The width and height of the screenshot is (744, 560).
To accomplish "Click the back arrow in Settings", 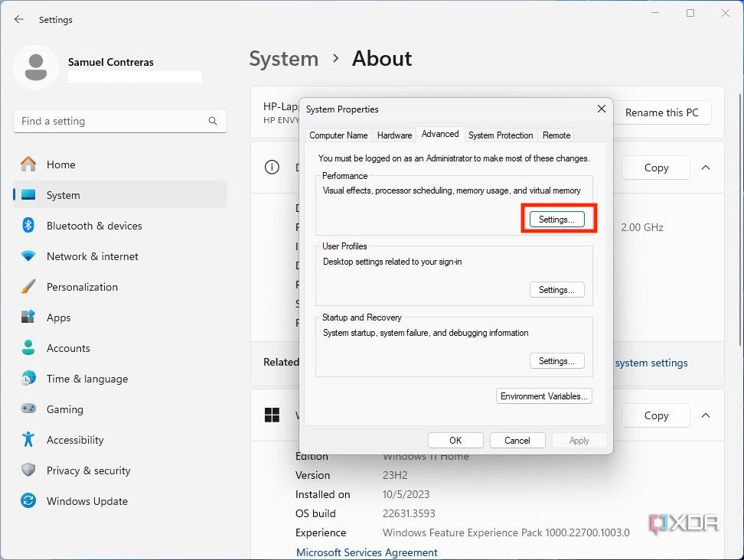I will point(19,19).
